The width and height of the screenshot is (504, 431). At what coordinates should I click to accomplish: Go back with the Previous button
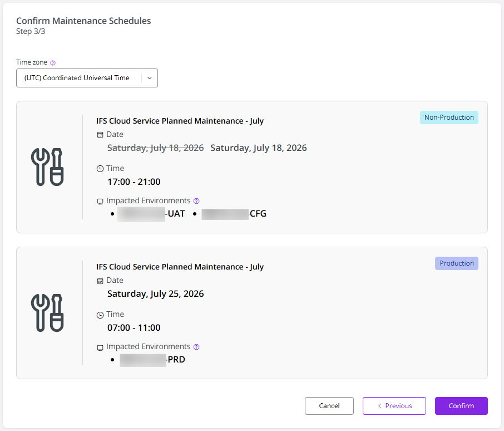394,406
